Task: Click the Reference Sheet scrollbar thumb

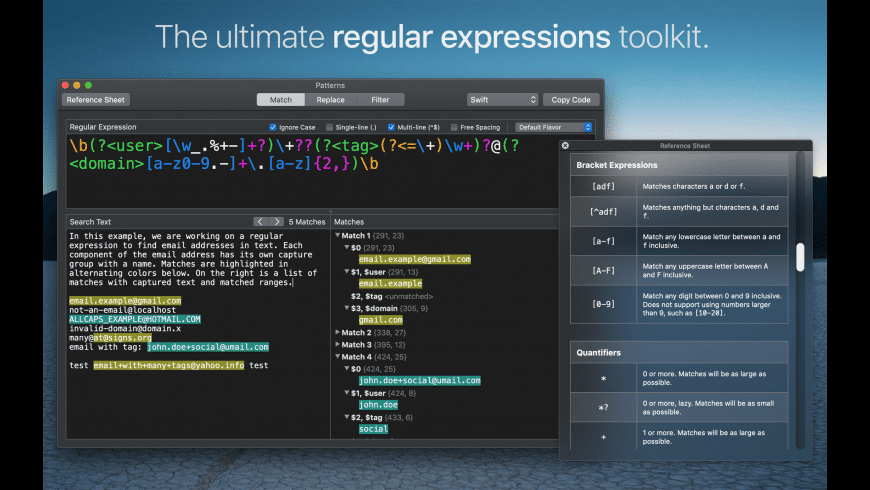Action: click(800, 257)
